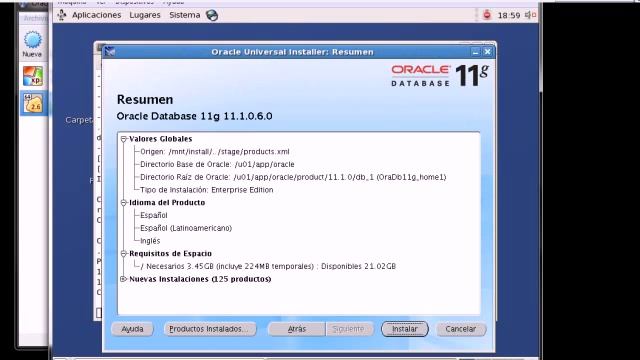Image resolution: width=640 pixels, height=360 pixels.
Task: Click the Cancelar button
Action: tap(460, 329)
